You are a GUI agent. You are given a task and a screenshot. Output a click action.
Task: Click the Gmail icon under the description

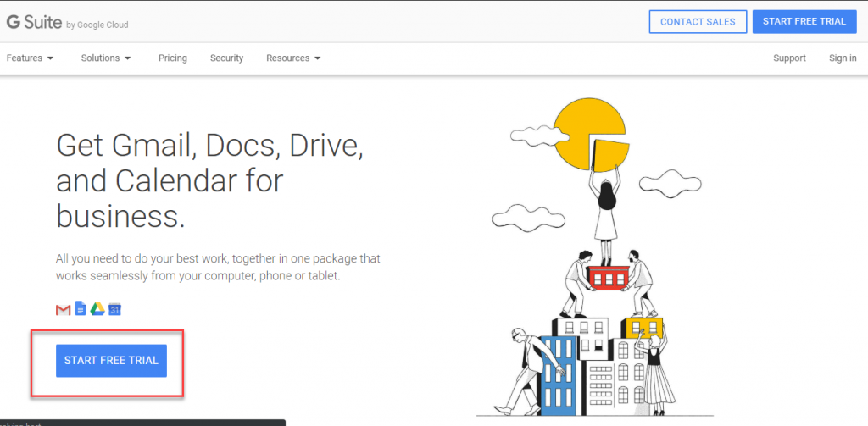click(63, 310)
